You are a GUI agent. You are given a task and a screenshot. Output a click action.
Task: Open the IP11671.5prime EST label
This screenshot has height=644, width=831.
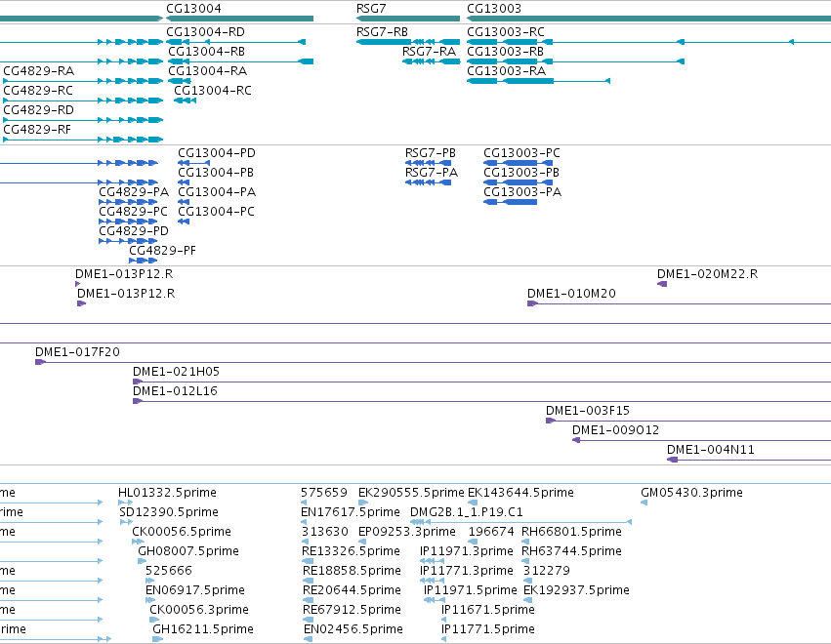(488, 610)
